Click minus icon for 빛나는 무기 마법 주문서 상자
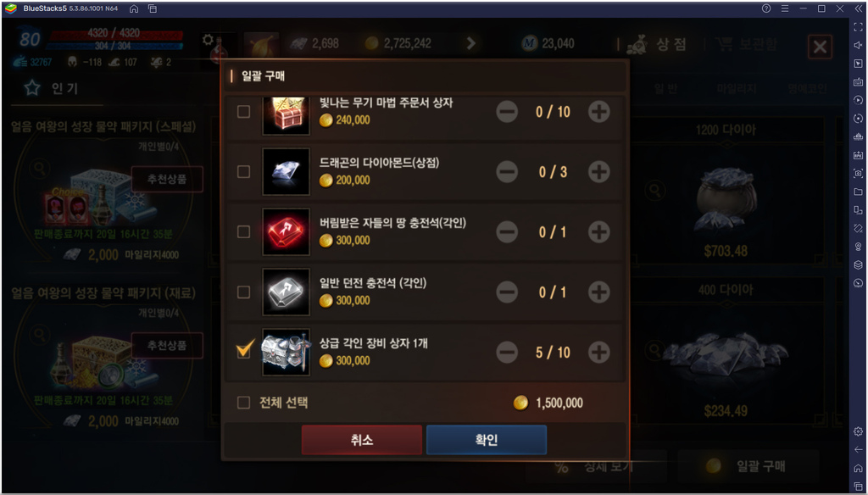 tap(507, 111)
